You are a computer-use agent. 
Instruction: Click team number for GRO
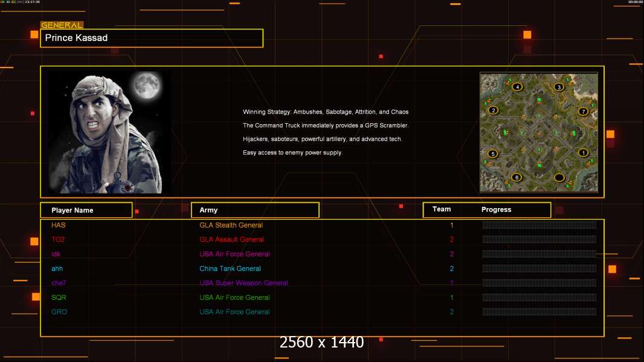click(x=452, y=312)
